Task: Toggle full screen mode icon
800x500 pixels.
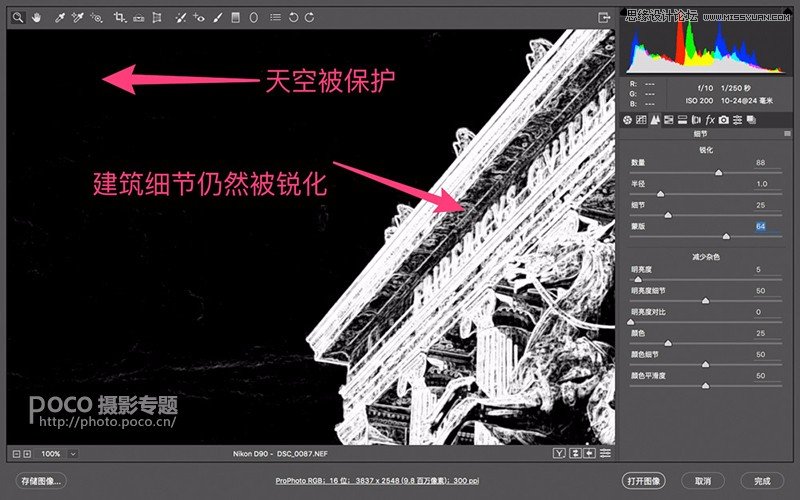Action: (x=604, y=17)
